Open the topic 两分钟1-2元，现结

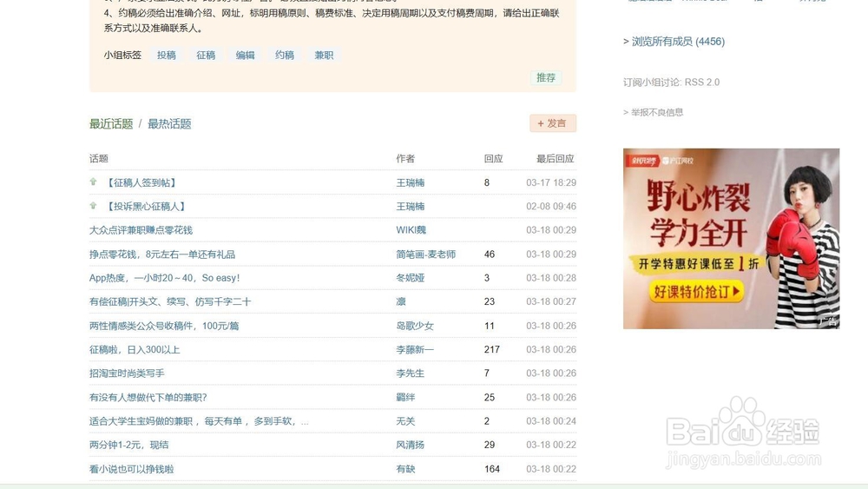click(x=129, y=445)
